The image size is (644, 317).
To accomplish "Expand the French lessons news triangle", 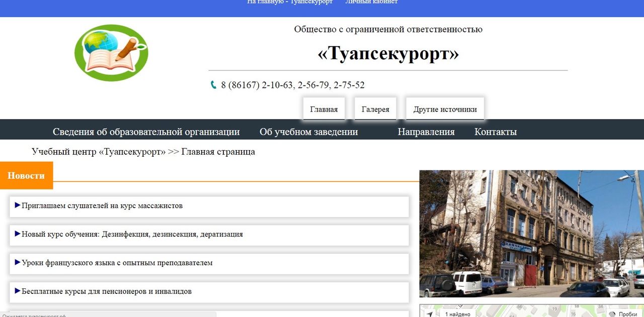I will [18, 262].
